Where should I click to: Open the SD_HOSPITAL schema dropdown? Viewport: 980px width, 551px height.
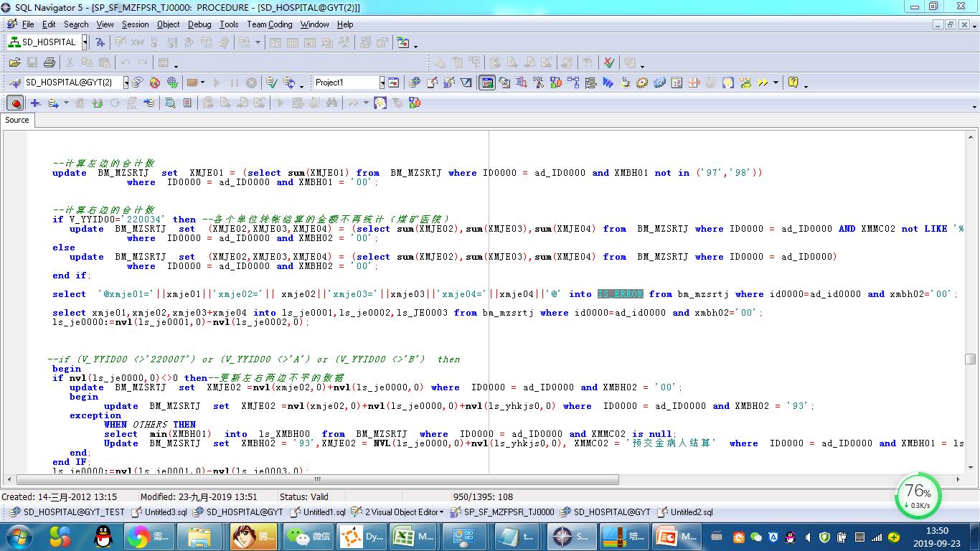[85, 42]
